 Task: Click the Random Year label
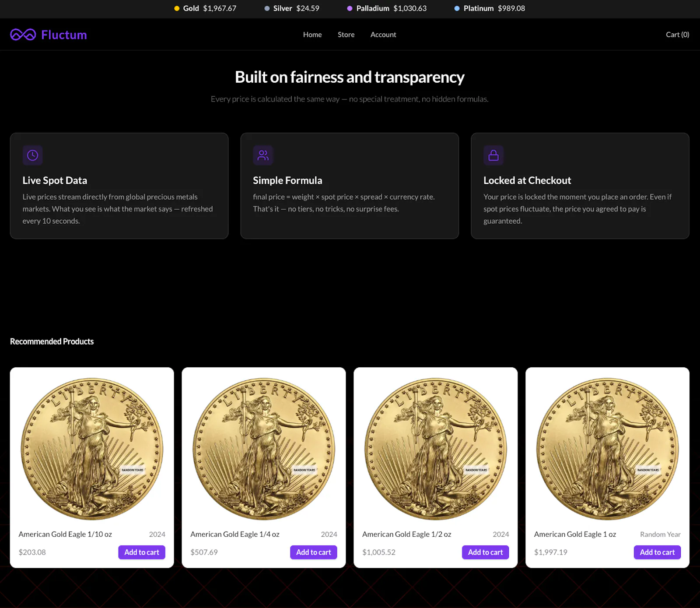pos(661,534)
